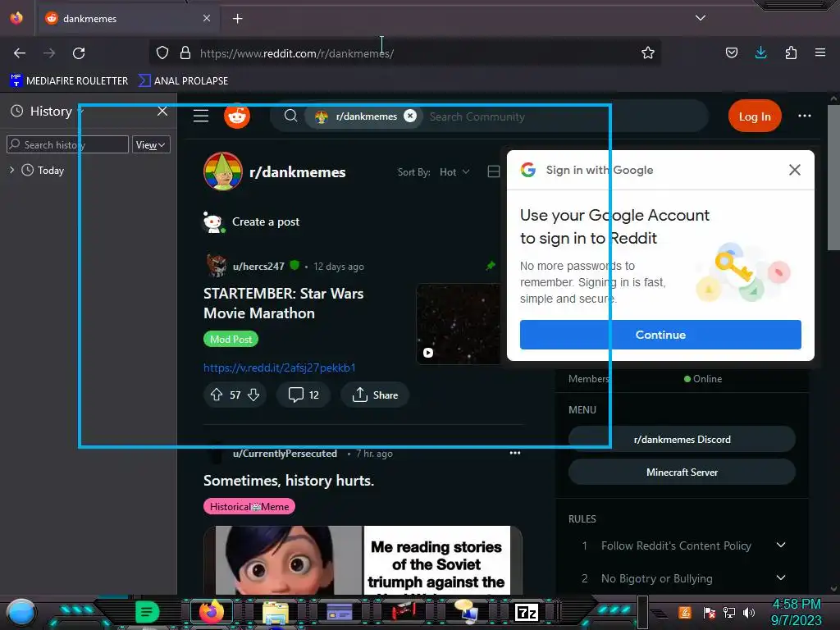Focus the Search history field
This screenshot has height=630, width=840.
point(67,144)
